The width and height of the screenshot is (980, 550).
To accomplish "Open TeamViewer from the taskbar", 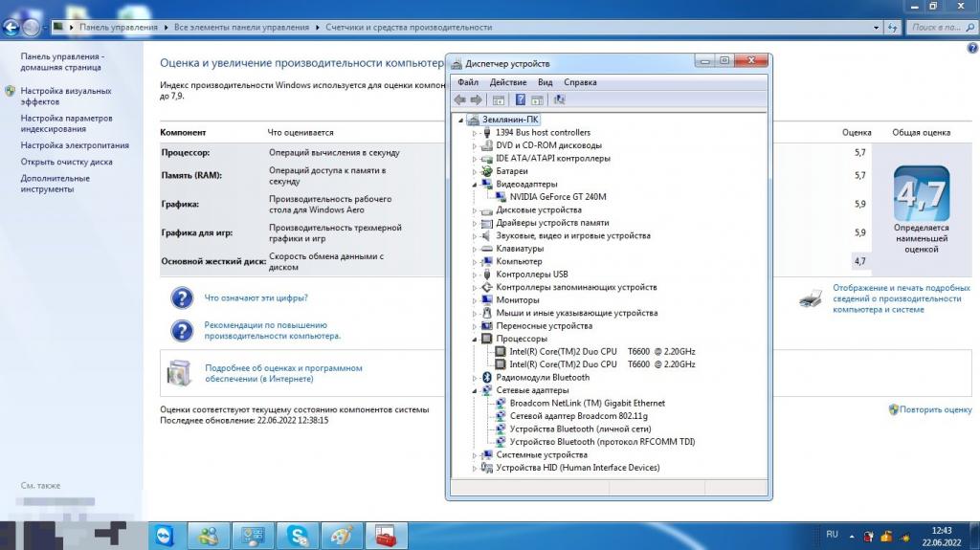I will pos(167,535).
